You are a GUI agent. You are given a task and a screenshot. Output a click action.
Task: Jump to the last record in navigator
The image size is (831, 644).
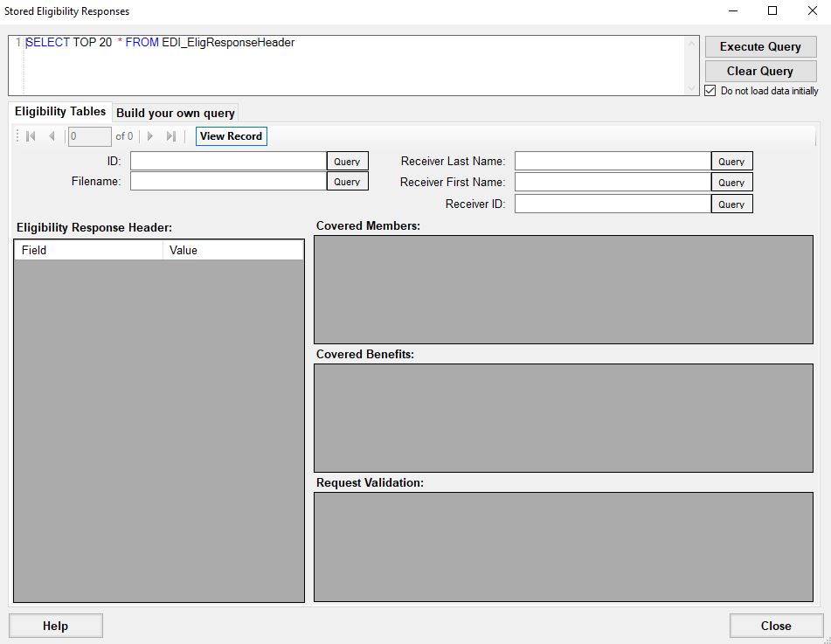(x=170, y=136)
